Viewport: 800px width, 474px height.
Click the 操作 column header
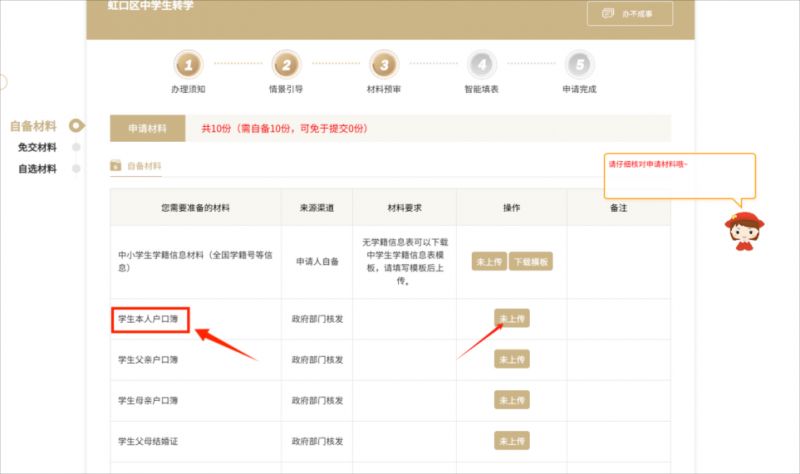[512, 208]
